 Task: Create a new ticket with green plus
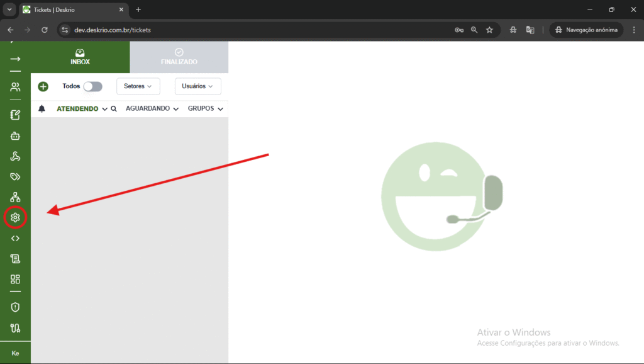43,86
